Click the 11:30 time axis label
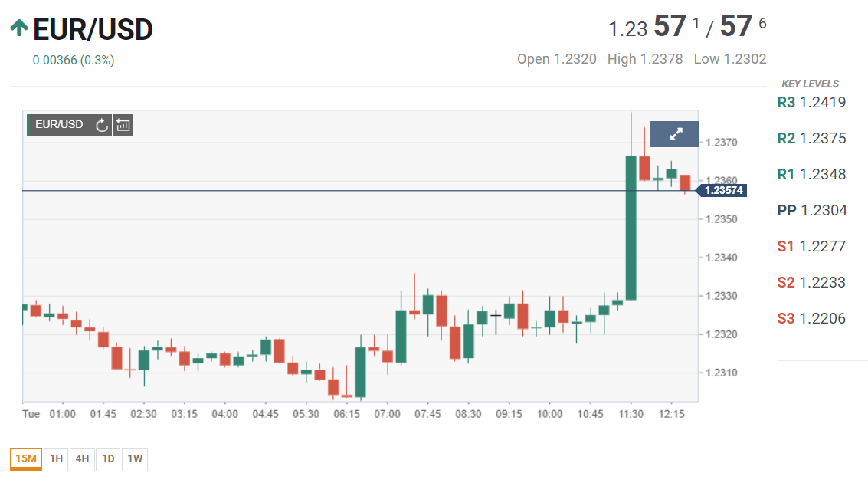This screenshot has height=483, width=868. click(631, 414)
